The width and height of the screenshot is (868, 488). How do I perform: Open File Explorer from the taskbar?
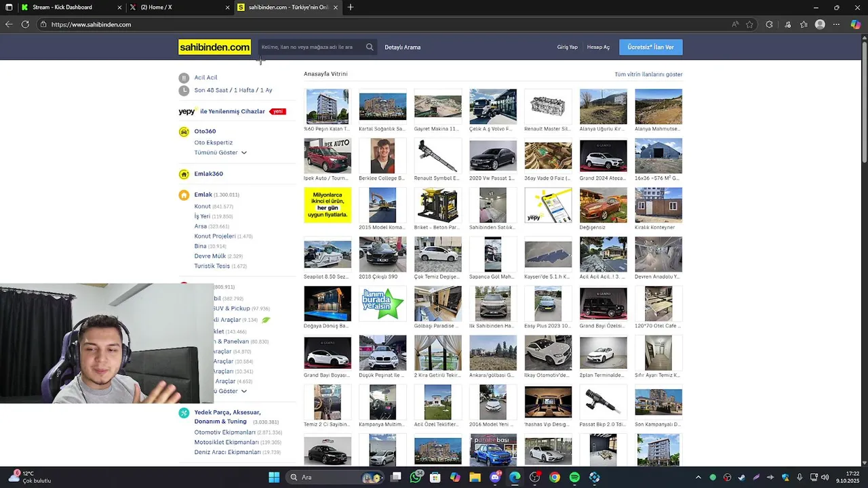(475, 477)
